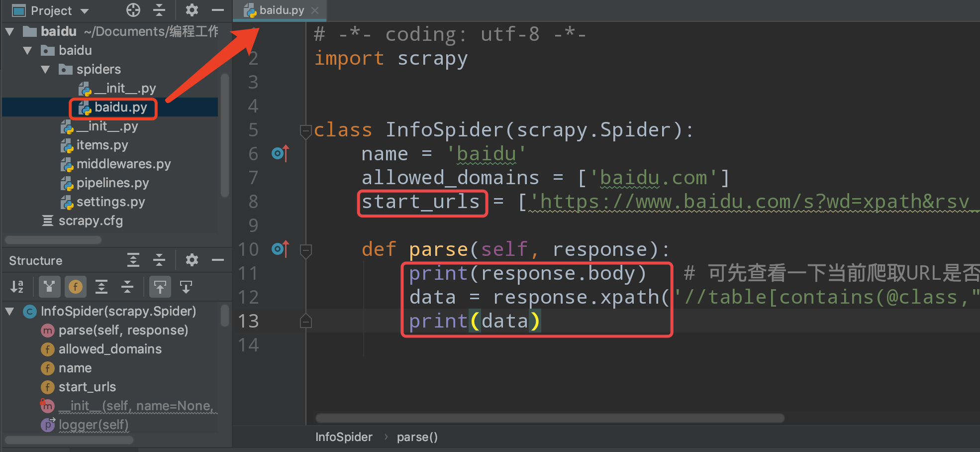The width and height of the screenshot is (980, 452).
Task: Collapse the InfoSpider node in Structure
Action: (9, 311)
